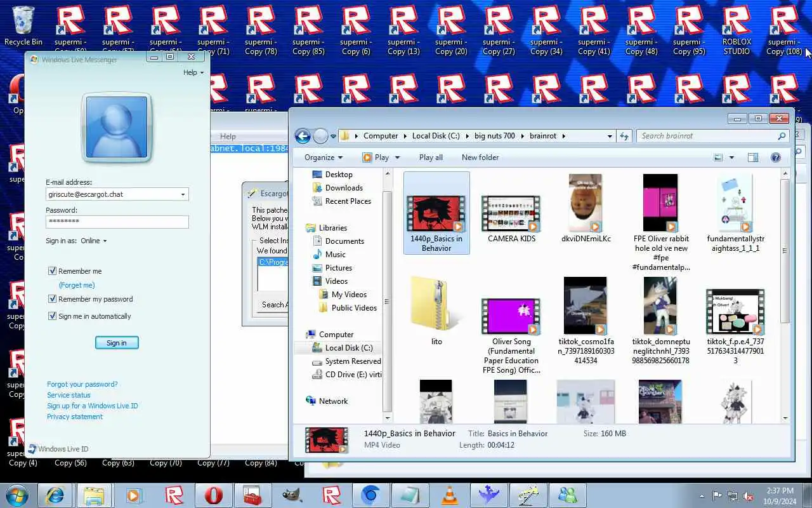The height and width of the screenshot is (508, 812).
Task: Click the Forget me link
Action: click(77, 285)
